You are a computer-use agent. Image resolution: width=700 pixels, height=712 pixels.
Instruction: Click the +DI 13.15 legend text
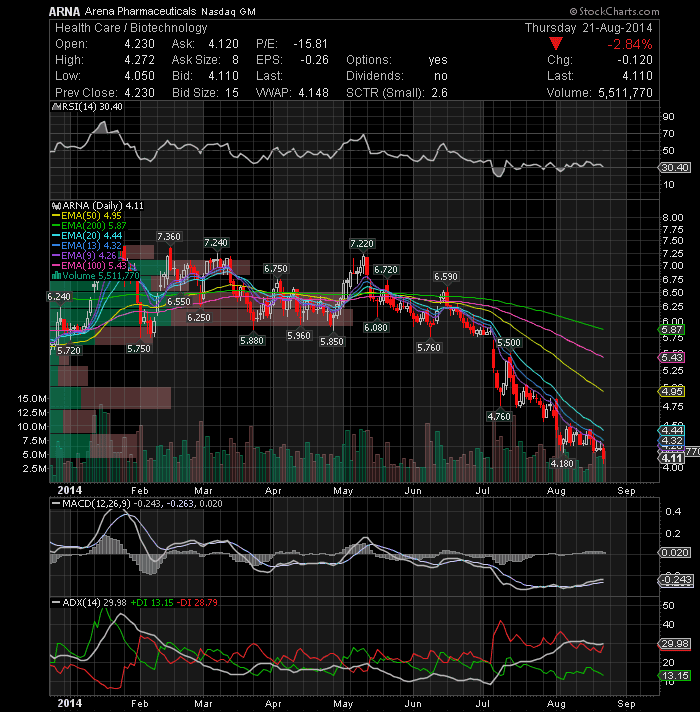152,603
